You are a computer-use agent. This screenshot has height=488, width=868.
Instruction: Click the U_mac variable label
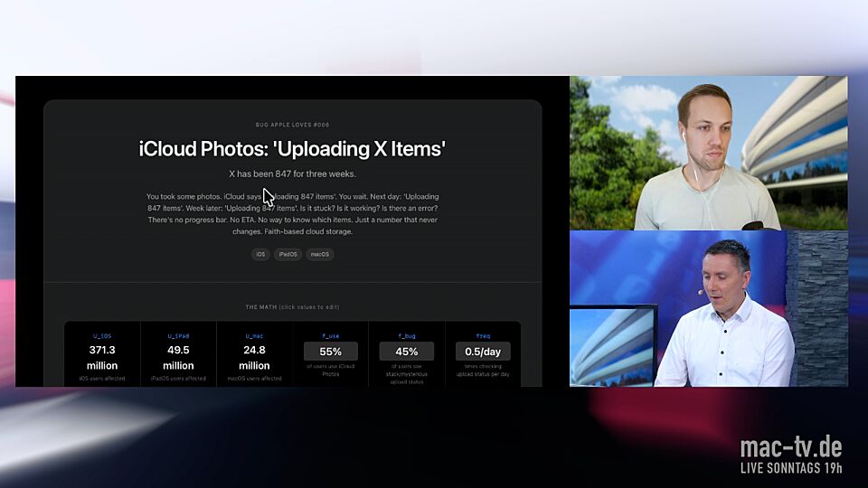(254, 335)
